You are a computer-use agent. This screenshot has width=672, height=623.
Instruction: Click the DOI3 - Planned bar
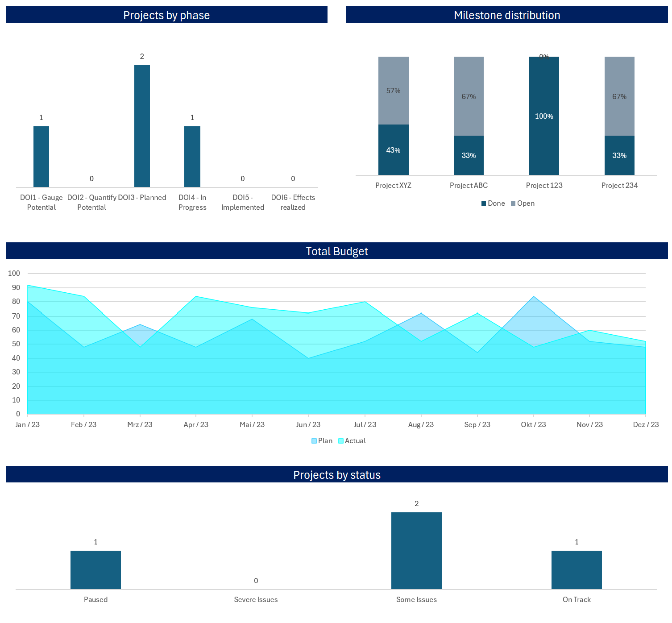pyautogui.click(x=142, y=126)
